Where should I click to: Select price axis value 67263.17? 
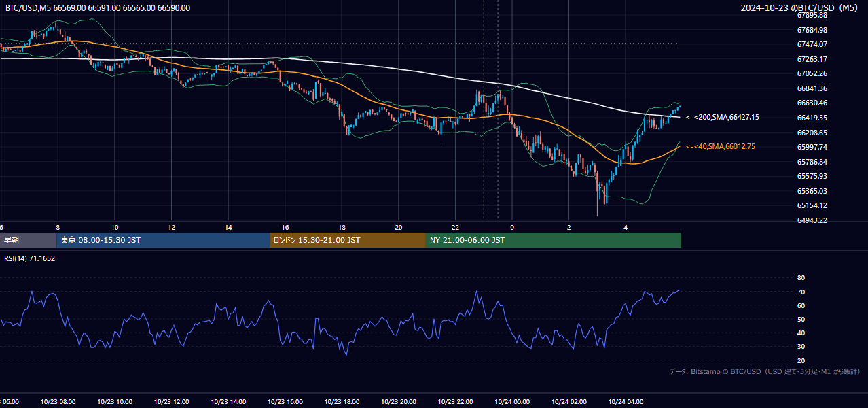coord(812,59)
